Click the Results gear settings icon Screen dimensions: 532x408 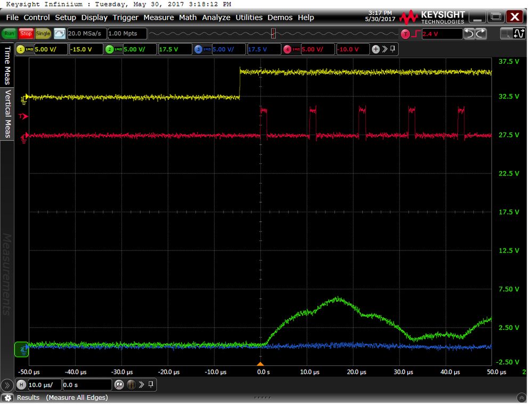pyautogui.click(x=8, y=398)
